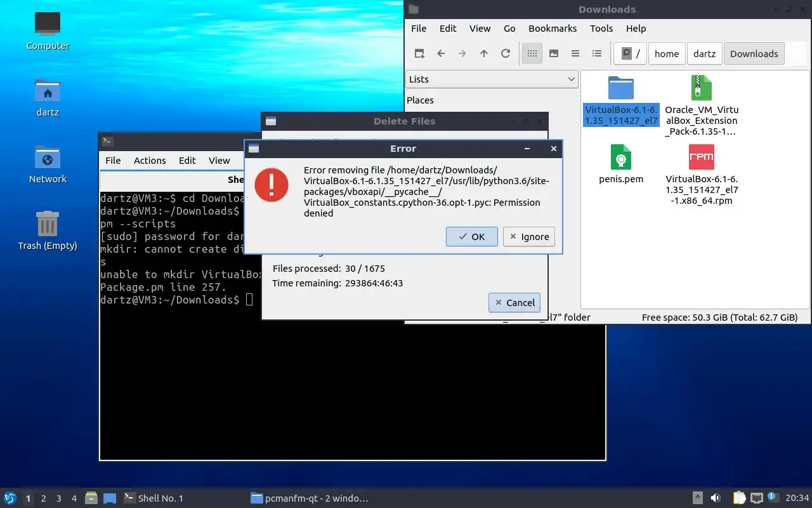Open the Computer desktop icon
Image resolution: width=812 pixels, height=508 pixels.
(48, 24)
